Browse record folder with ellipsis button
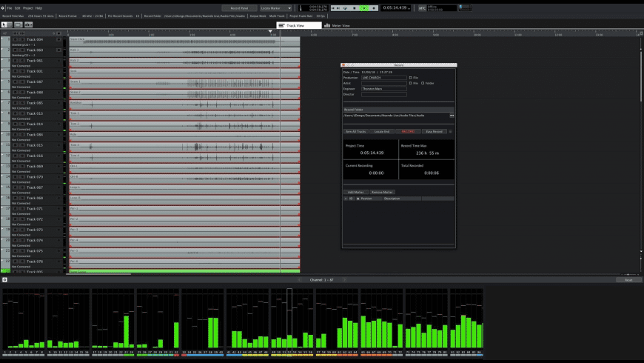 [x=452, y=116]
